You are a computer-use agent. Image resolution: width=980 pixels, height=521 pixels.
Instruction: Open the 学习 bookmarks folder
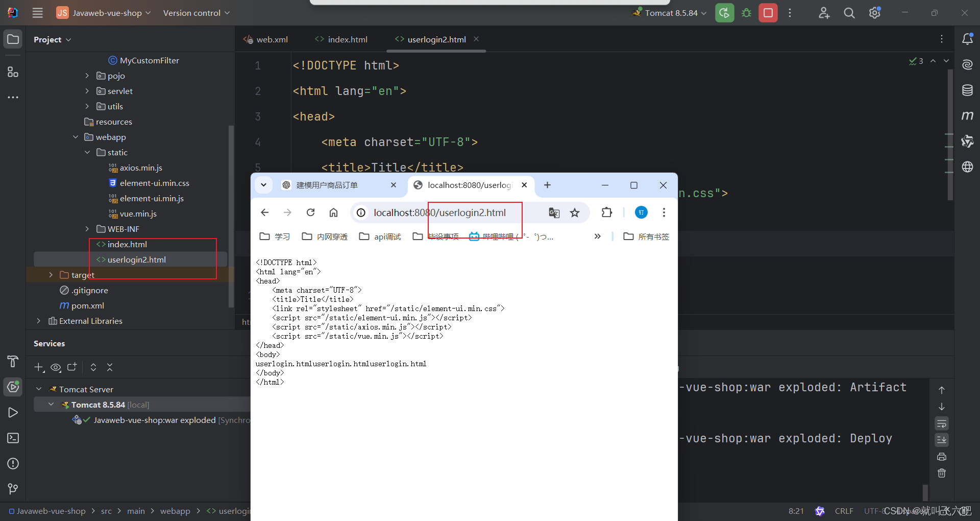[275, 236]
